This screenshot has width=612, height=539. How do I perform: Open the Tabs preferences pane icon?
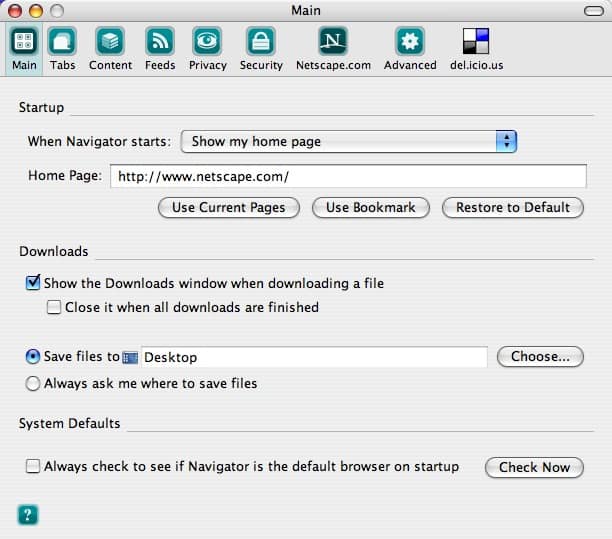click(62, 42)
